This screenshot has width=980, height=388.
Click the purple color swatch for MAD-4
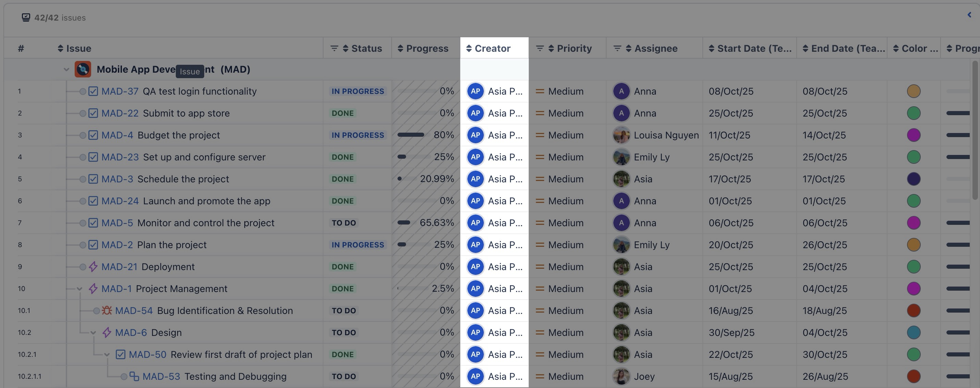click(x=914, y=135)
